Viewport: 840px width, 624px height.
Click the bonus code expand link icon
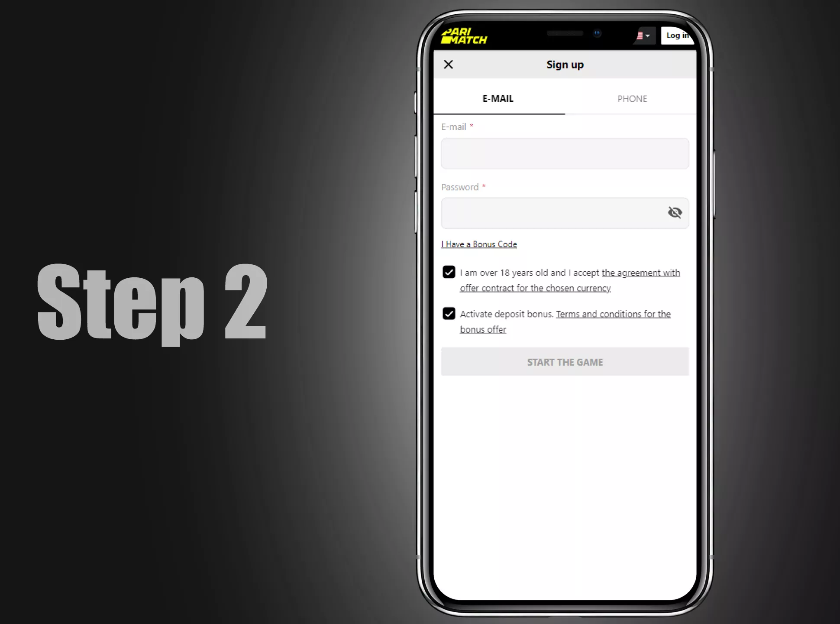(479, 244)
